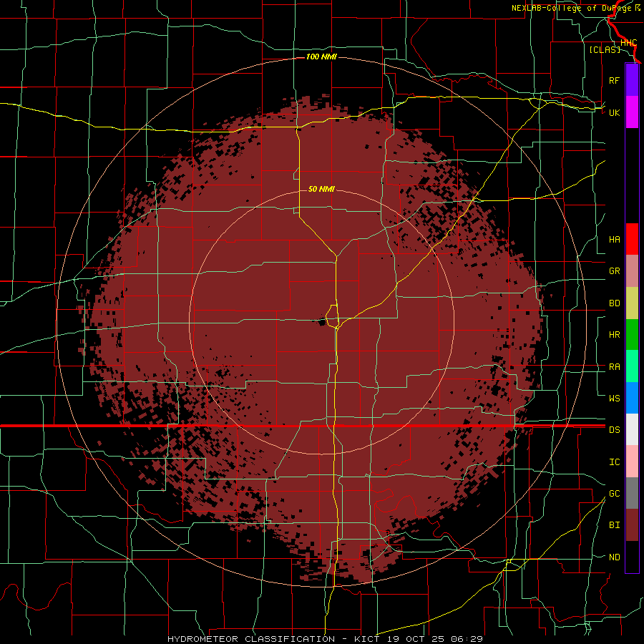This screenshot has width=644, height=644.
Task: Click the red HA legend color swatch
Action: pyautogui.click(x=632, y=239)
